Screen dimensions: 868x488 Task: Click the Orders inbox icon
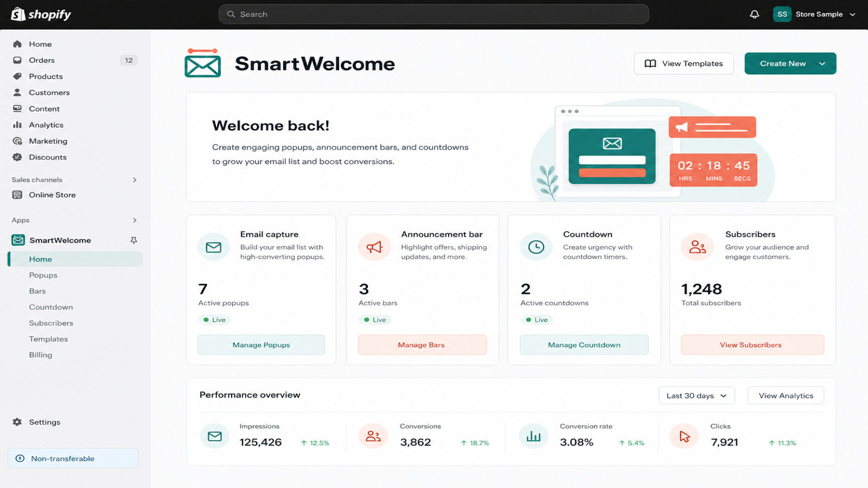[17, 60]
